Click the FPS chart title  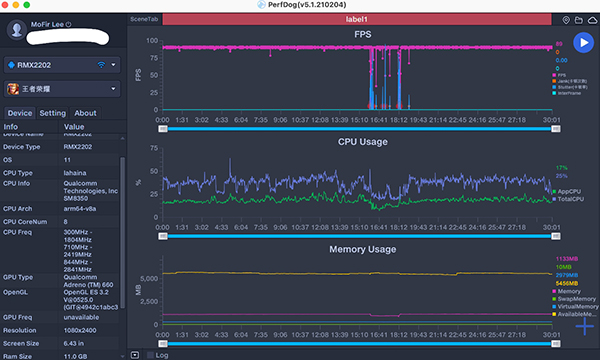tap(362, 34)
